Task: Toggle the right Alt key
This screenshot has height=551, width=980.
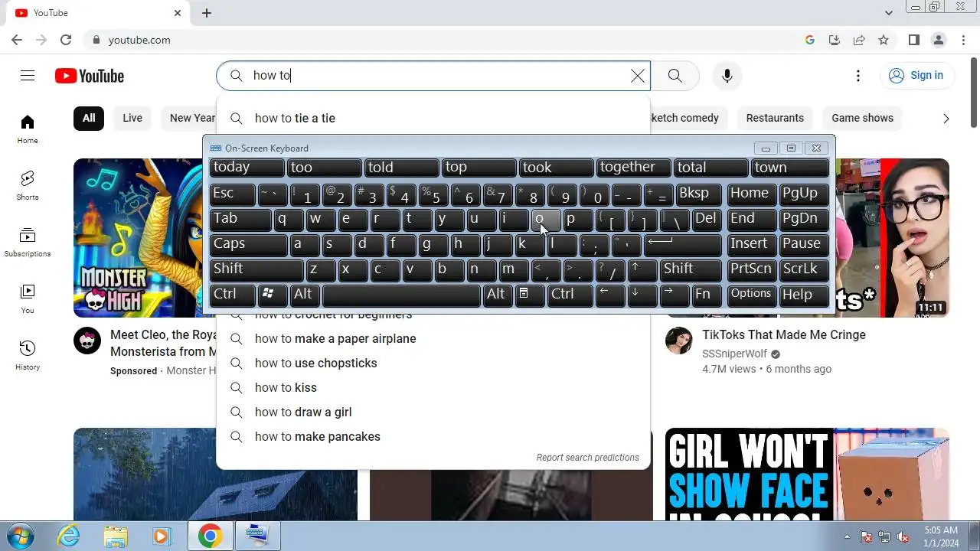Action: [x=497, y=295]
